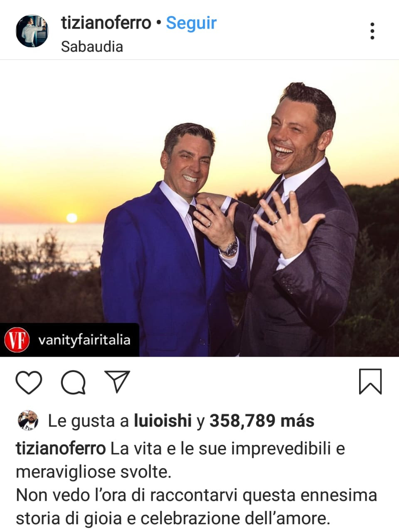The width and height of the screenshot is (399, 532).
Task: Click the "Le gusta a" likes text
Action: click(88, 421)
